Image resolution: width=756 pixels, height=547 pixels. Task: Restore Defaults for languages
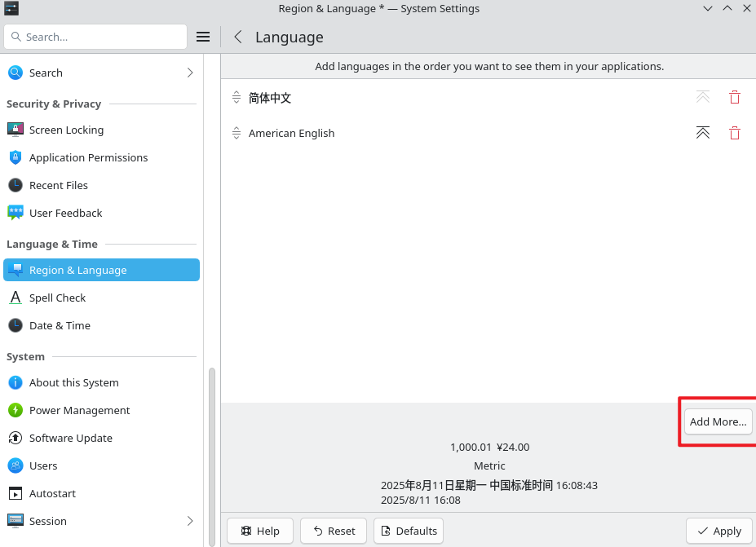click(409, 531)
